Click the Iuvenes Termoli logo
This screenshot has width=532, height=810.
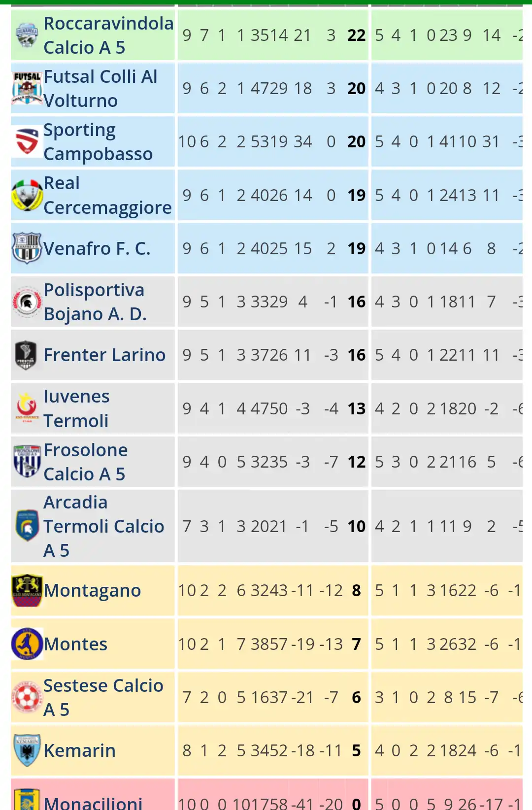coord(27,408)
